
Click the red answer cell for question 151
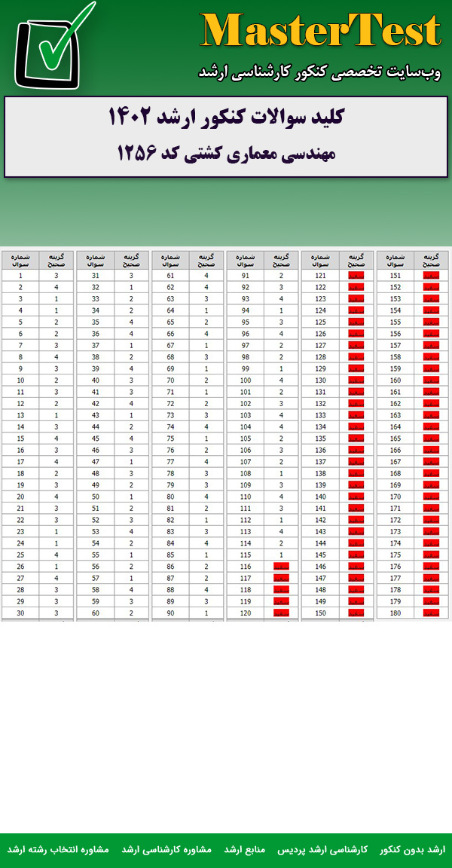pyautogui.click(x=431, y=276)
